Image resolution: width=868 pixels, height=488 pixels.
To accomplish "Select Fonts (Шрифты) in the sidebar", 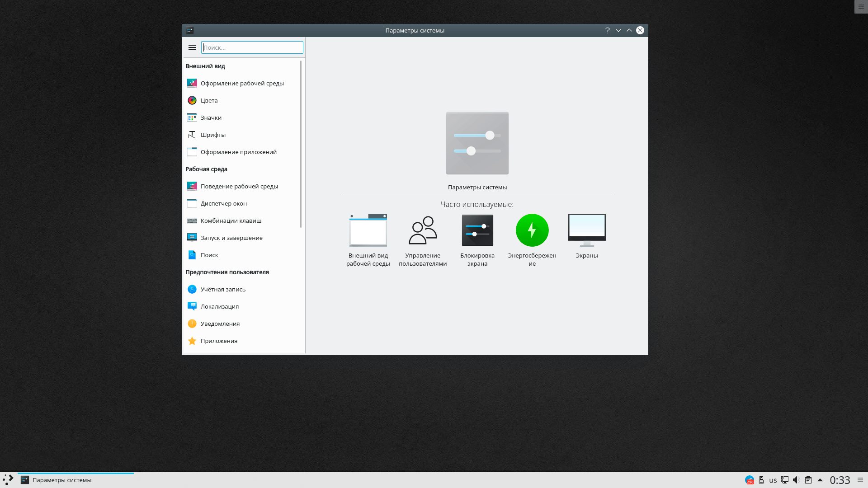I will 213,135.
